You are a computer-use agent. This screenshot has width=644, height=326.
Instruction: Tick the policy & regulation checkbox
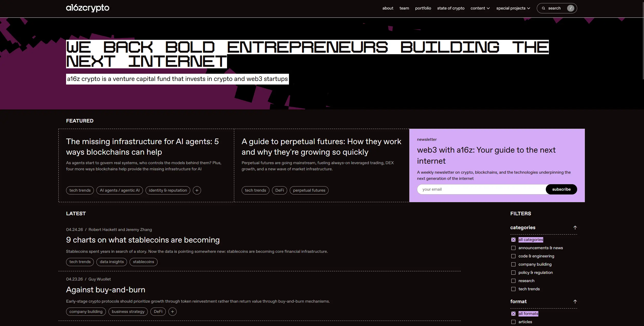coord(513,273)
